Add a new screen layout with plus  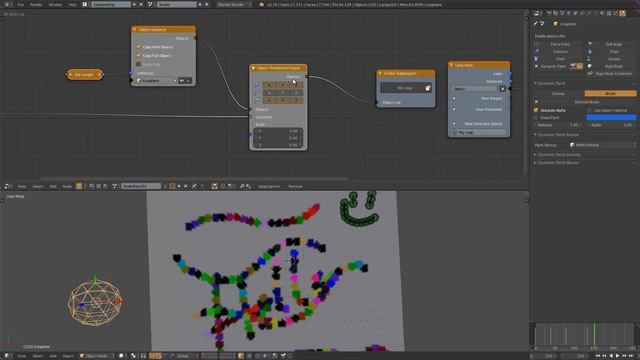134,4
